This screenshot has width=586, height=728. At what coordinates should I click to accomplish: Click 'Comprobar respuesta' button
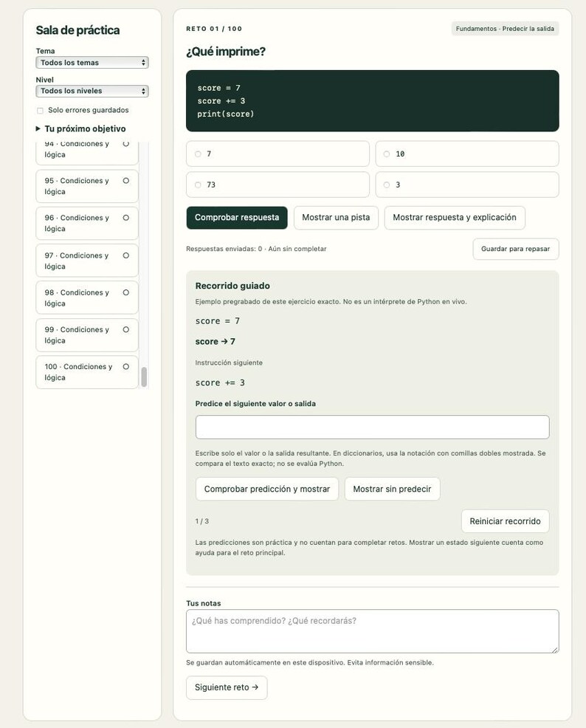[x=237, y=218]
